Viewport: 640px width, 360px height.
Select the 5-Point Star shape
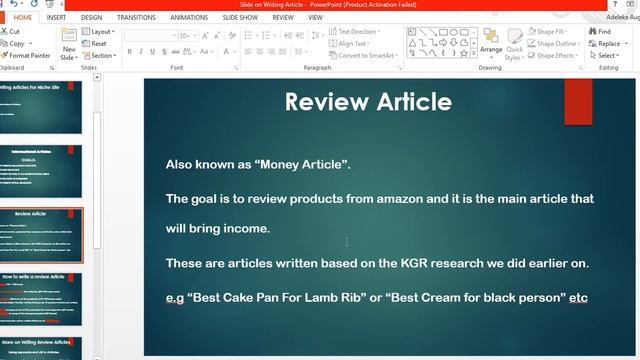tap(464, 53)
